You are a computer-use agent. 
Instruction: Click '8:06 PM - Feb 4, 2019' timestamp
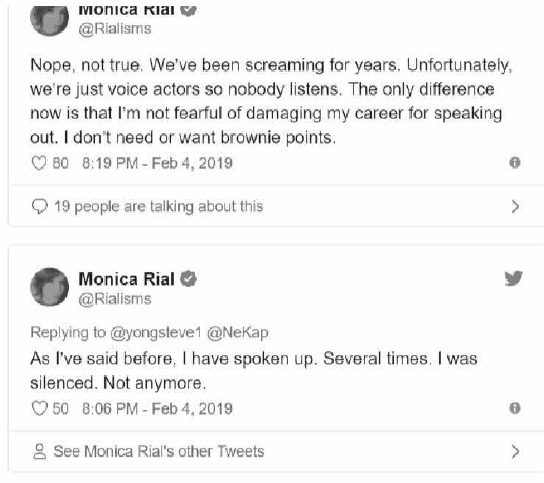point(157,408)
